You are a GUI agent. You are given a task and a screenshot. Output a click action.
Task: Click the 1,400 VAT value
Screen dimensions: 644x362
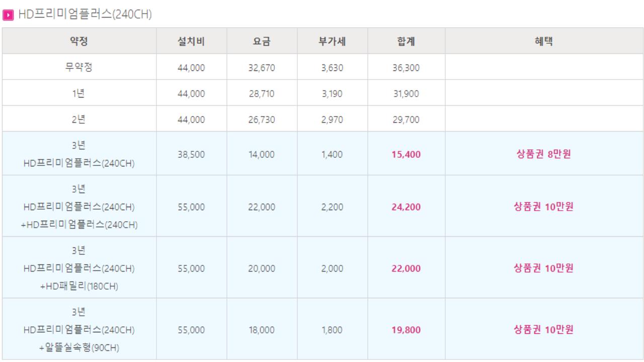[x=332, y=155]
